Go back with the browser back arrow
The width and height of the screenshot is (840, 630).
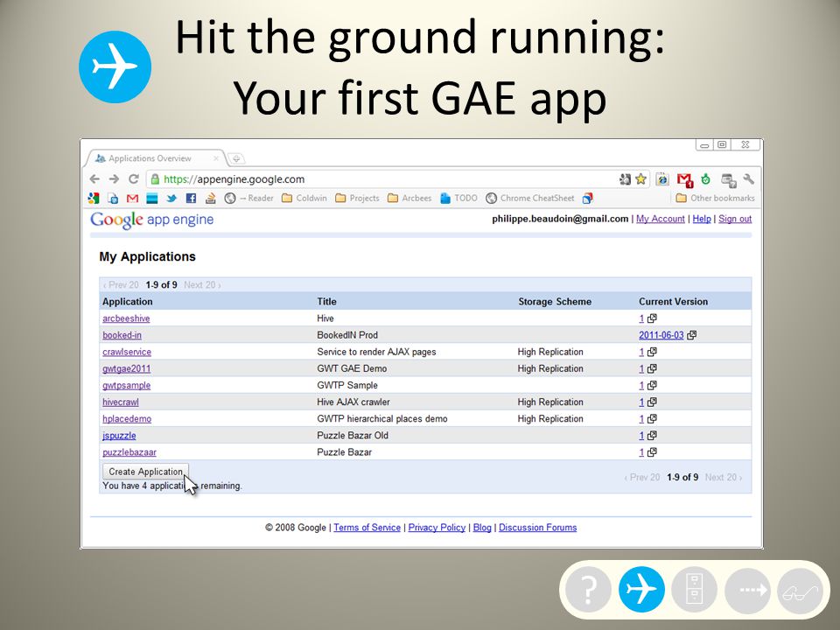pyautogui.click(x=94, y=179)
